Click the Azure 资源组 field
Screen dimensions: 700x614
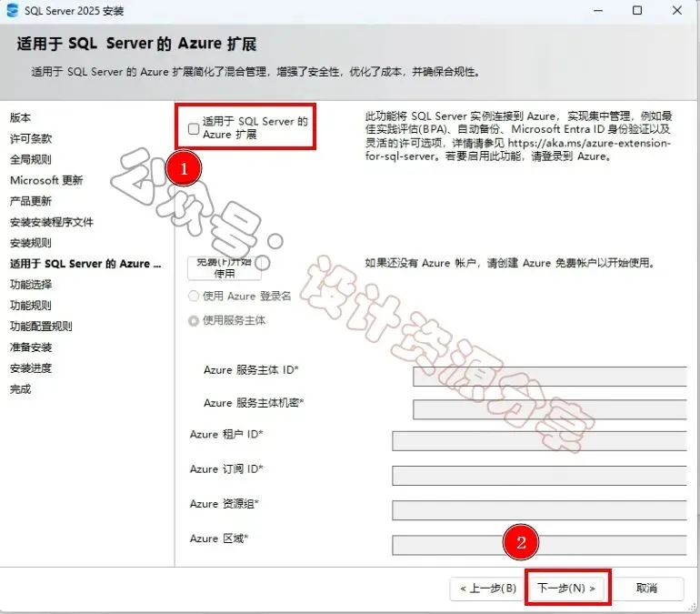tap(539, 510)
